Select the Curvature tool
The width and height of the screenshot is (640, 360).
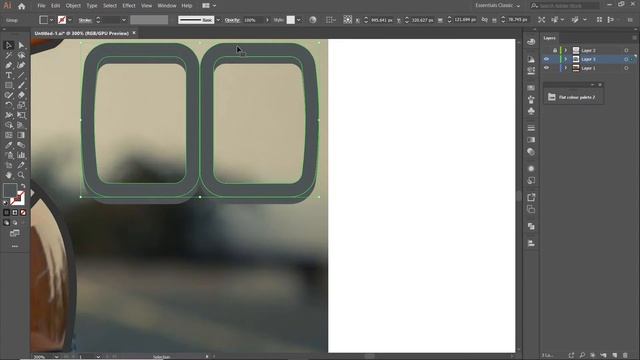click(x=21, y=65)
